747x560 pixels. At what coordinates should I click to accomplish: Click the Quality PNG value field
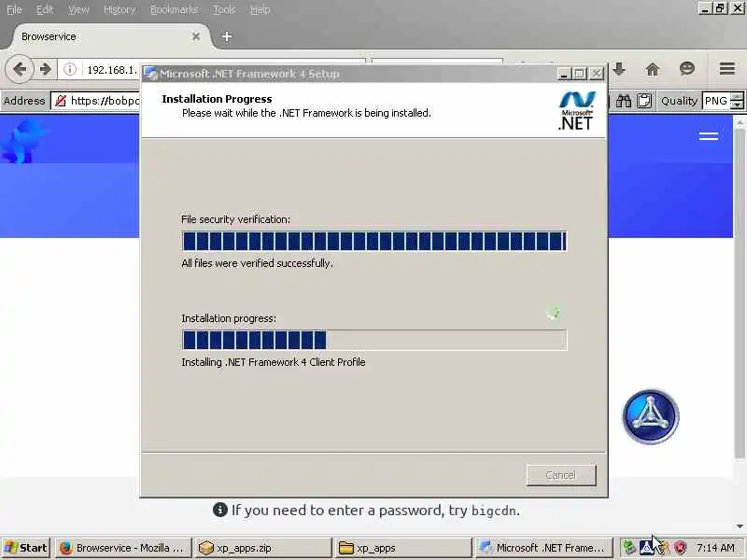coord(716,101)
